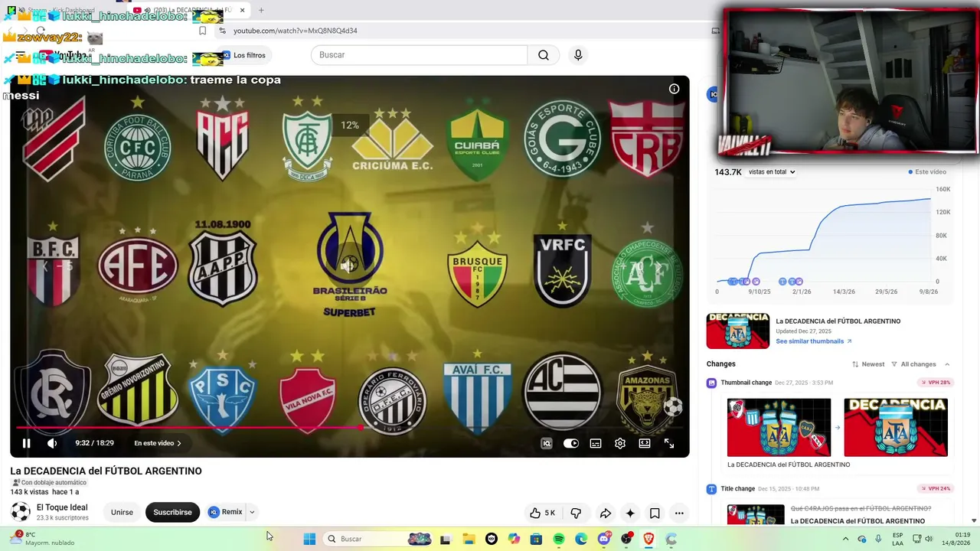Open the Brave browser taskbar icon
The image size is (980, 551).
649,539
